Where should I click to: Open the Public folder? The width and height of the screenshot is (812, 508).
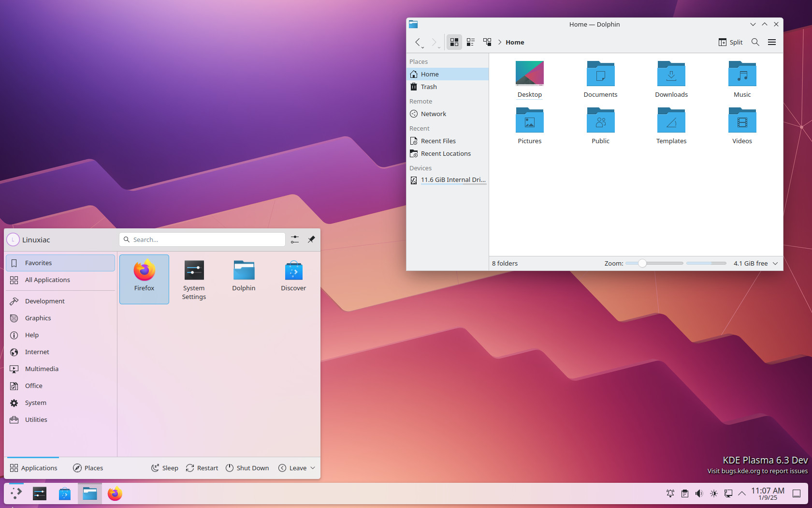click(600, 126)
